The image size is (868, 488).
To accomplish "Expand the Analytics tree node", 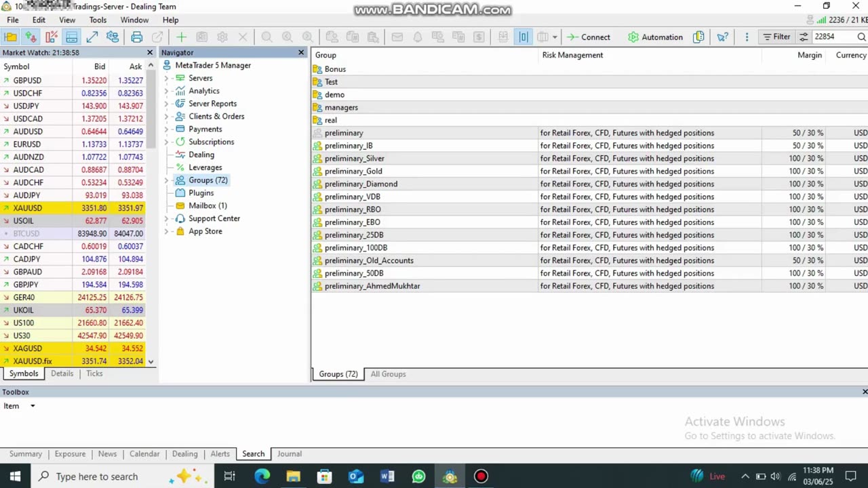I will tap(166, 91).
